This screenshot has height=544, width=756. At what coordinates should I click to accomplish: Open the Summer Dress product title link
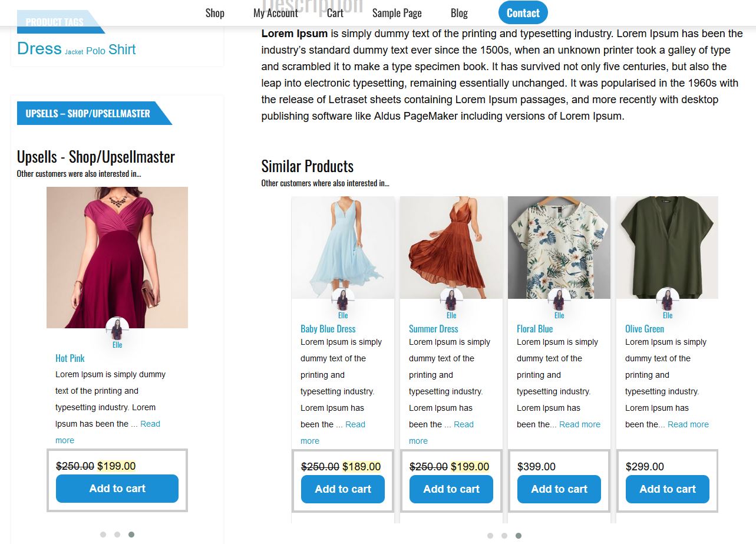click(x=433, y=329)
